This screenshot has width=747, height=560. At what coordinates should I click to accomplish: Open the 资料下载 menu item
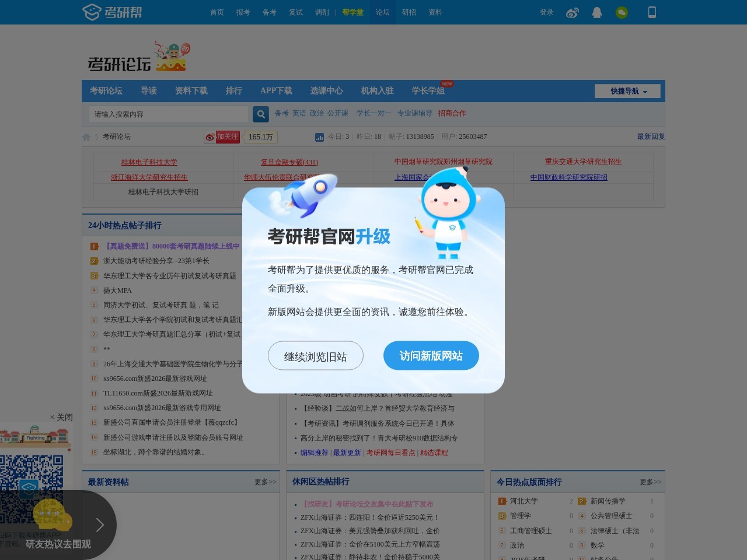[x=190, y=91]
